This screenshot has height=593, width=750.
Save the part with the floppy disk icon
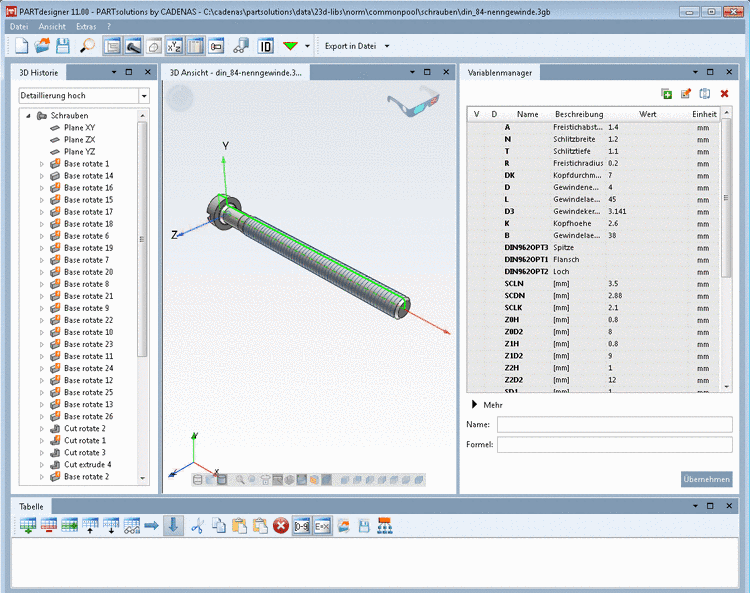click(x=62, y=46)
